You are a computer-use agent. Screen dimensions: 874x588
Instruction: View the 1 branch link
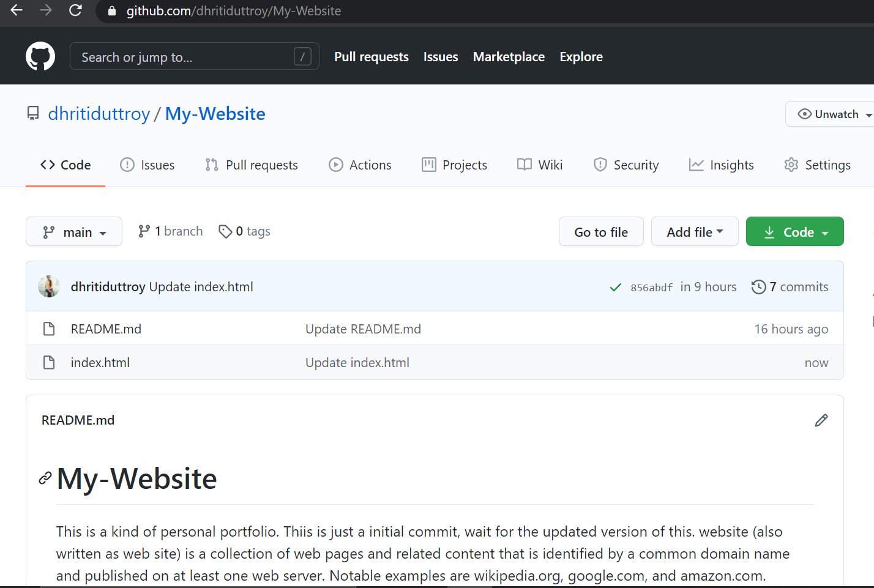(x=171, y=231)
